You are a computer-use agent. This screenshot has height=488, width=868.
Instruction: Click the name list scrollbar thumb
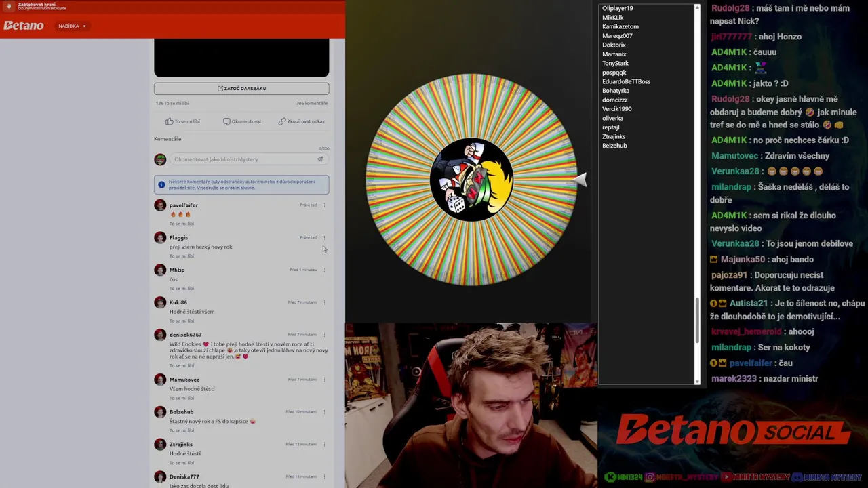coord(696,322)
